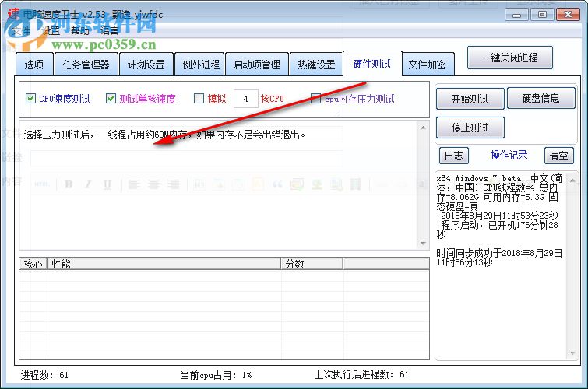Enable the 模拟 checkbox
Viewport: 588px width, 389px height.
coord(199,99)
